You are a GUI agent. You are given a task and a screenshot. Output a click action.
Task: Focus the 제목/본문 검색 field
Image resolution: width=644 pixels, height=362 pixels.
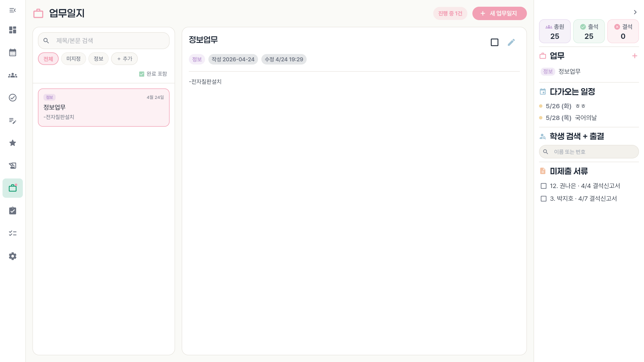104,41
